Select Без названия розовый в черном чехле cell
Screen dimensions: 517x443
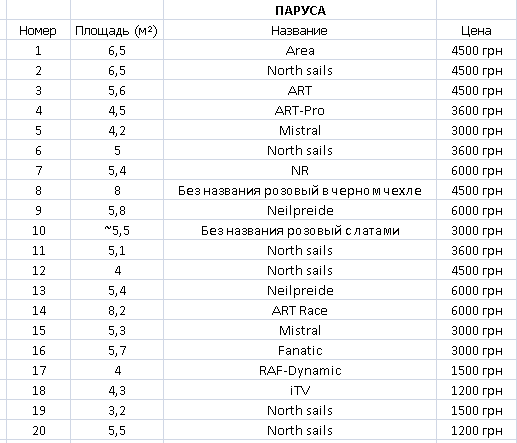[300, 190]
